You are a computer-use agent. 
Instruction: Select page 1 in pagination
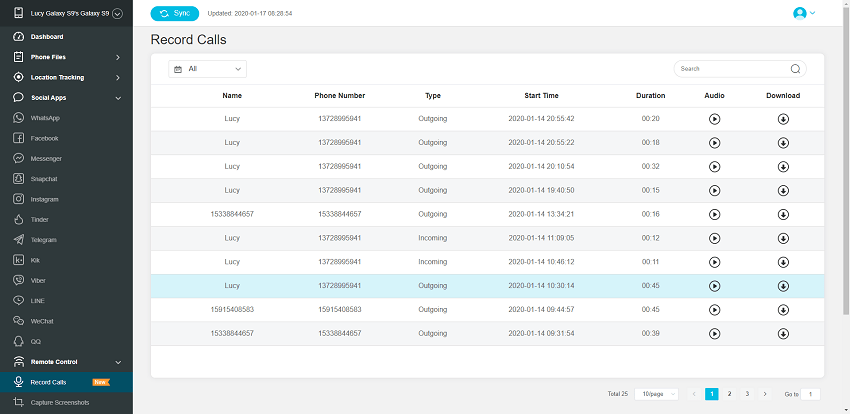[712, 394]
